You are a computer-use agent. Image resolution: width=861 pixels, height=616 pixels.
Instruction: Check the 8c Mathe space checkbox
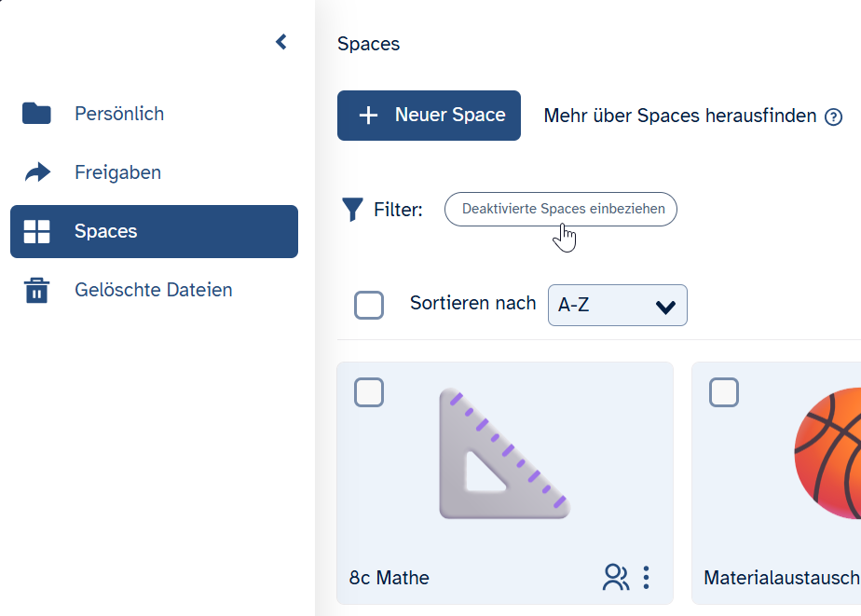(369, 392)
